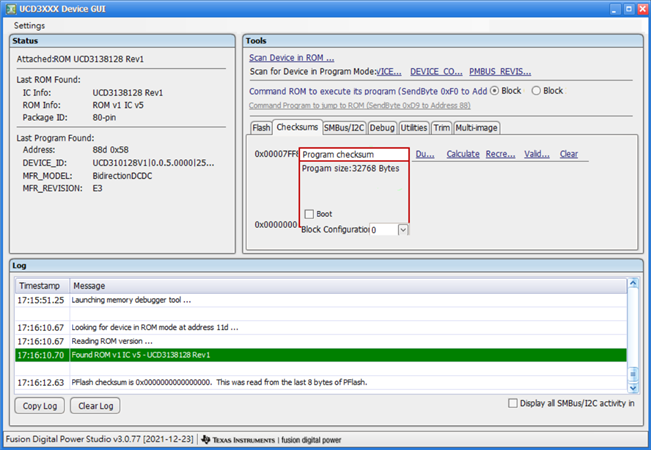Click the Timestamp column header
Viewport: 651px width, 450px height.
click(x=42, y=286)
